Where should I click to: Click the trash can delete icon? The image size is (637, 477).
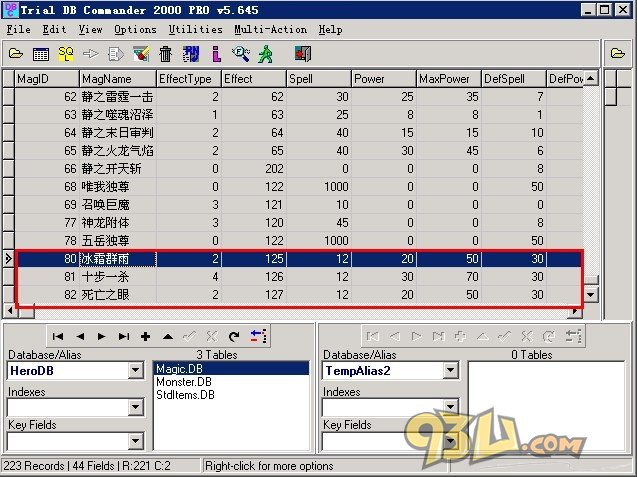tap(166, 54)
